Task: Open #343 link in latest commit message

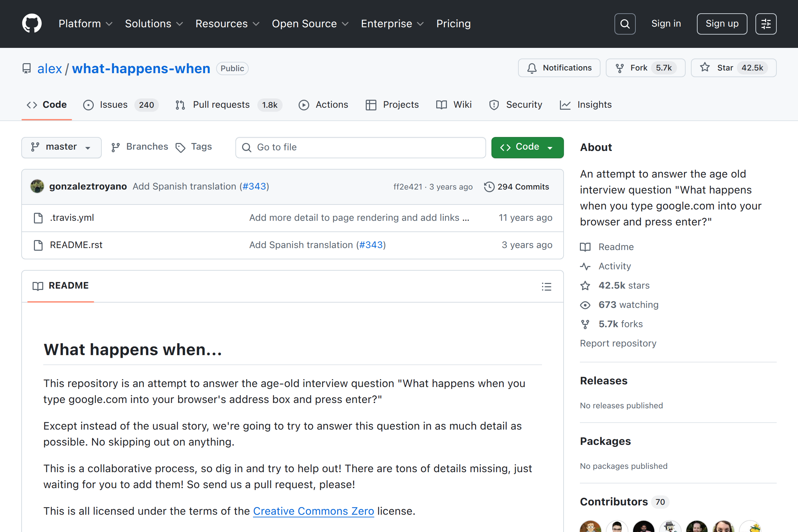Action: [x=254, y=187]
